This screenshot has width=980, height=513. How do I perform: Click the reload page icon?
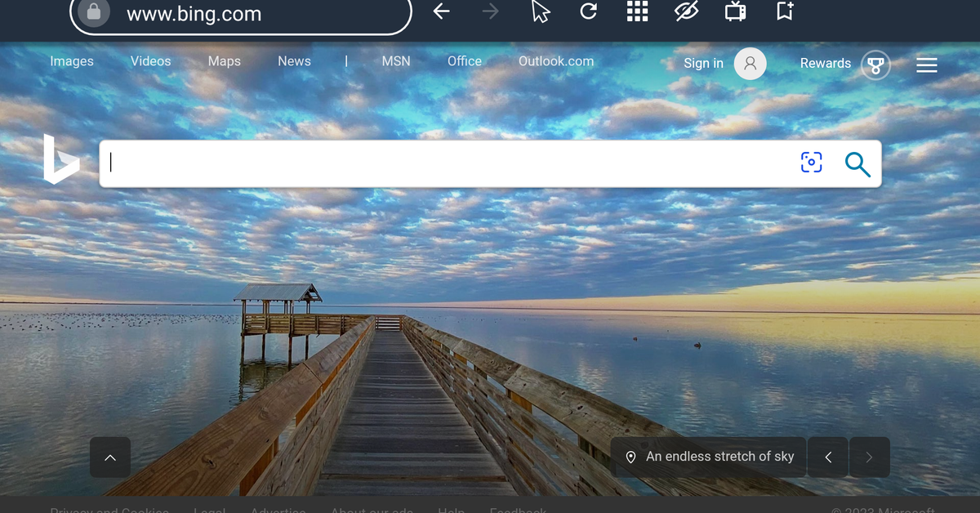click(588, 11)
